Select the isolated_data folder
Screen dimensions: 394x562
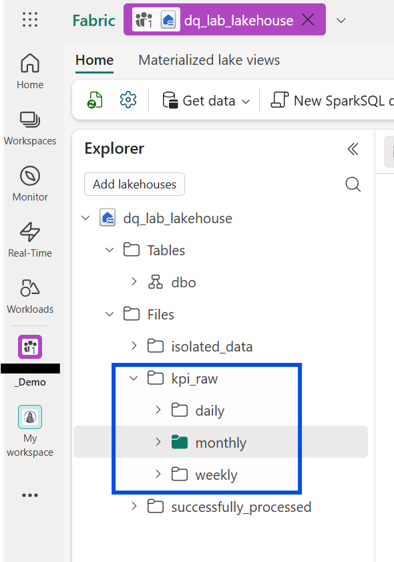coord(212,347)
